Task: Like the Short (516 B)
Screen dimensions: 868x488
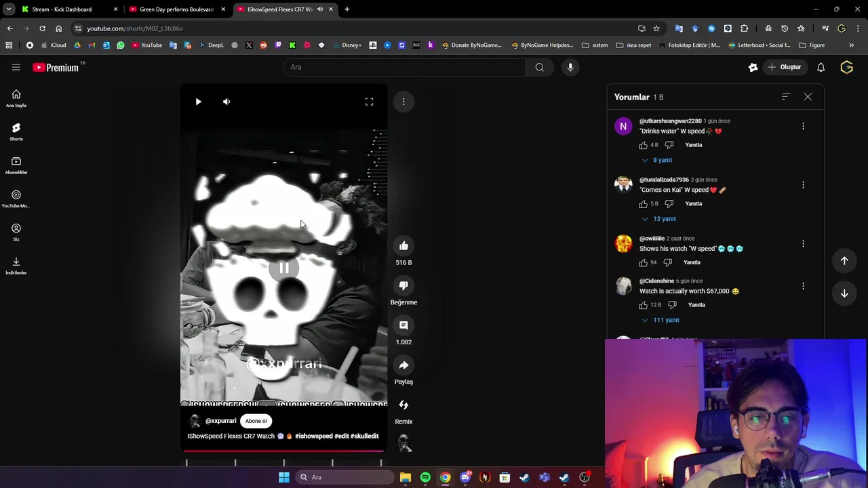Action: pyautogui.click(x=403, y=246)
